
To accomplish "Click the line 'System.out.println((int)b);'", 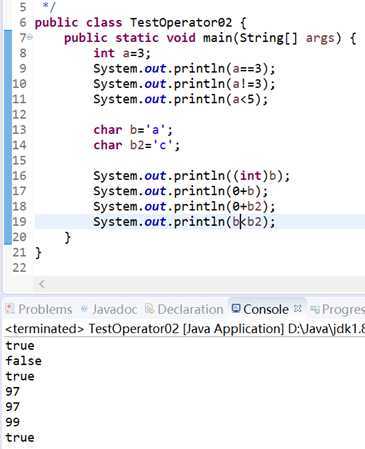I will 192,176.
